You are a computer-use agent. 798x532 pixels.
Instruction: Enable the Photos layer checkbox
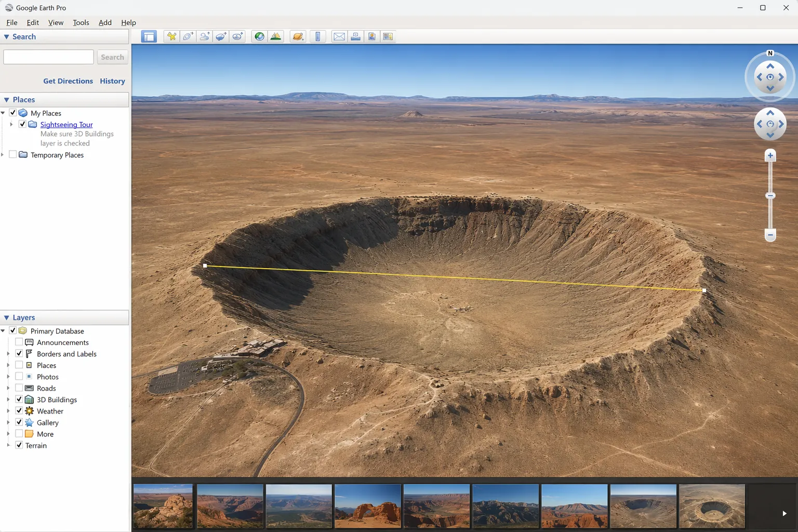(x=19, y=376)
